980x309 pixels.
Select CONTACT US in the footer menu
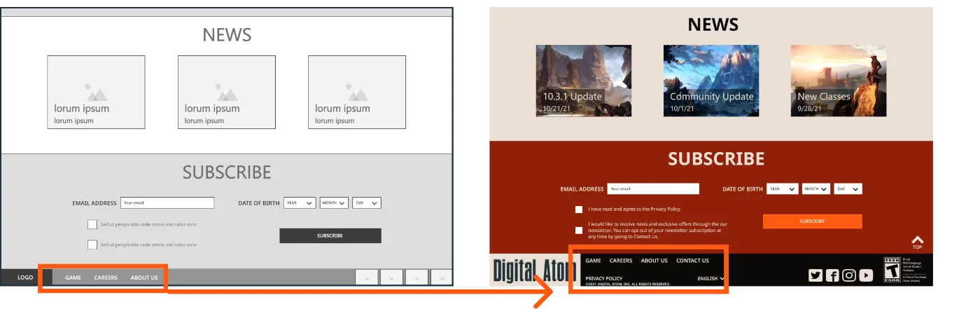(692, 261)
